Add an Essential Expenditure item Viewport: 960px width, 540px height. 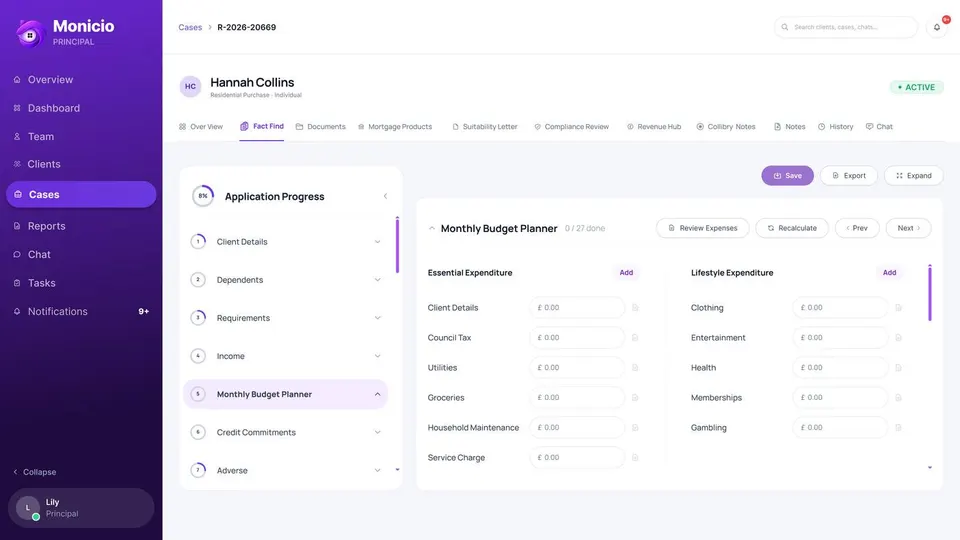click(x=626, y=272)
